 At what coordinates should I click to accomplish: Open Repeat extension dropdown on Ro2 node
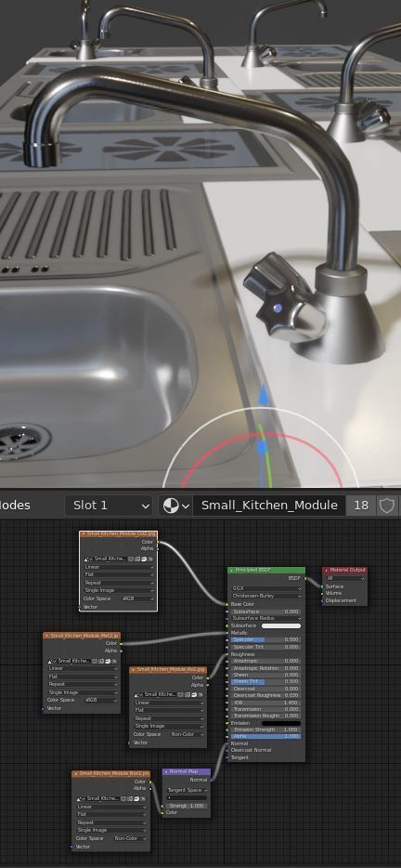coord(169,718)
